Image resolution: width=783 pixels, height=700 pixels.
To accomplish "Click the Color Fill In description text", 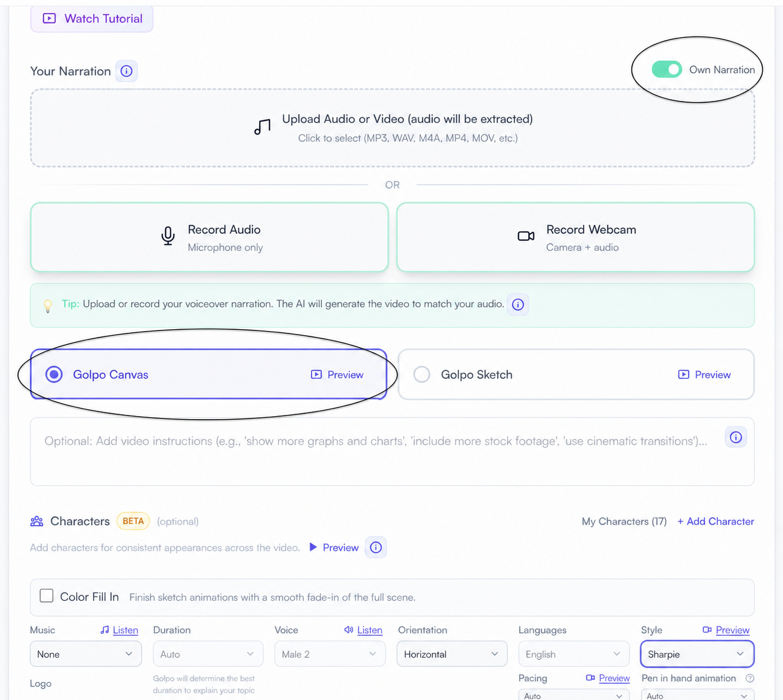I will 273,597.
